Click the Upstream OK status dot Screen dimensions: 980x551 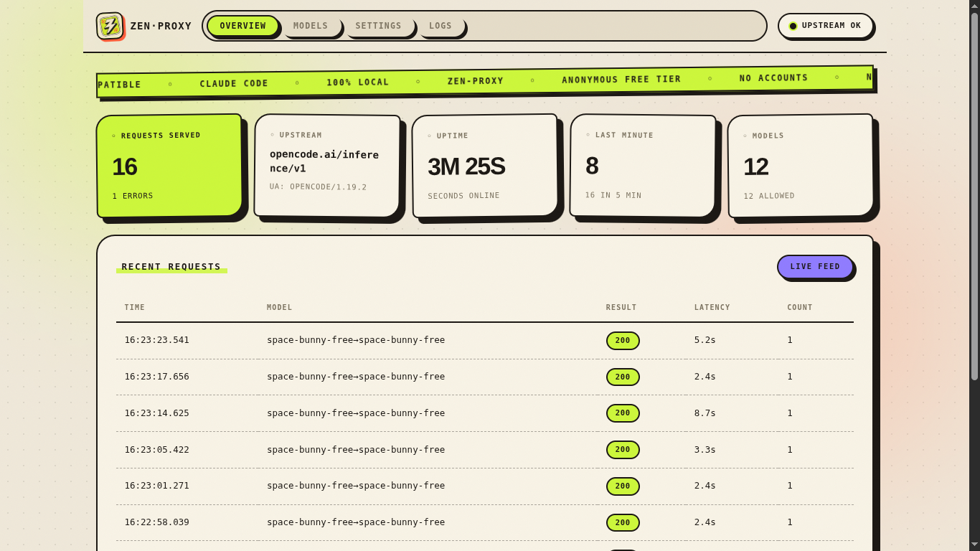pos(793,26)
